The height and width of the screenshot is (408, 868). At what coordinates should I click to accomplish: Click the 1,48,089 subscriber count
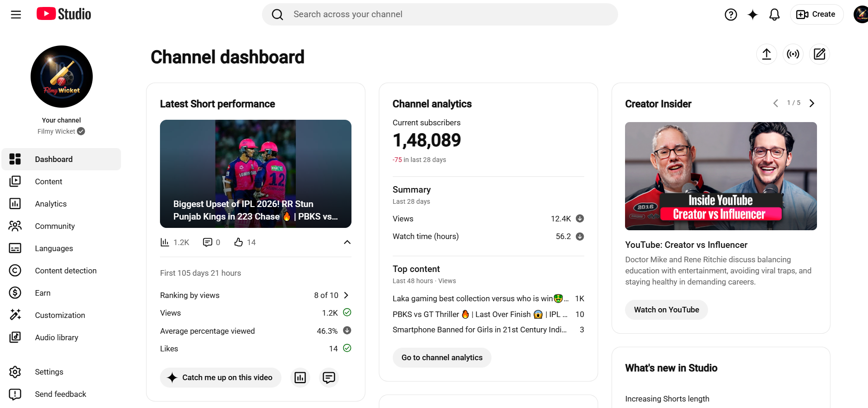pyautogui.click(x=427, y=140)
